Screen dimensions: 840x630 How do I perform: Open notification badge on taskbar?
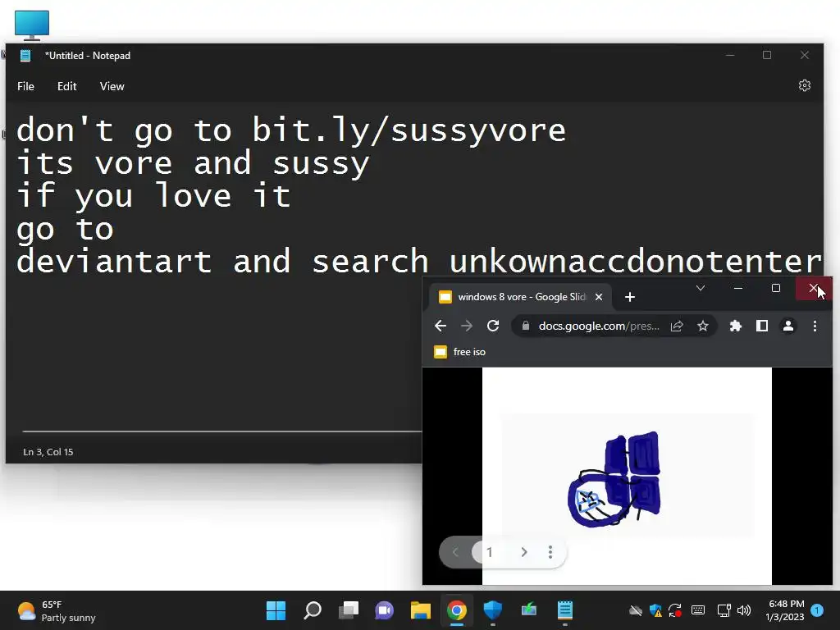[817, 610]
